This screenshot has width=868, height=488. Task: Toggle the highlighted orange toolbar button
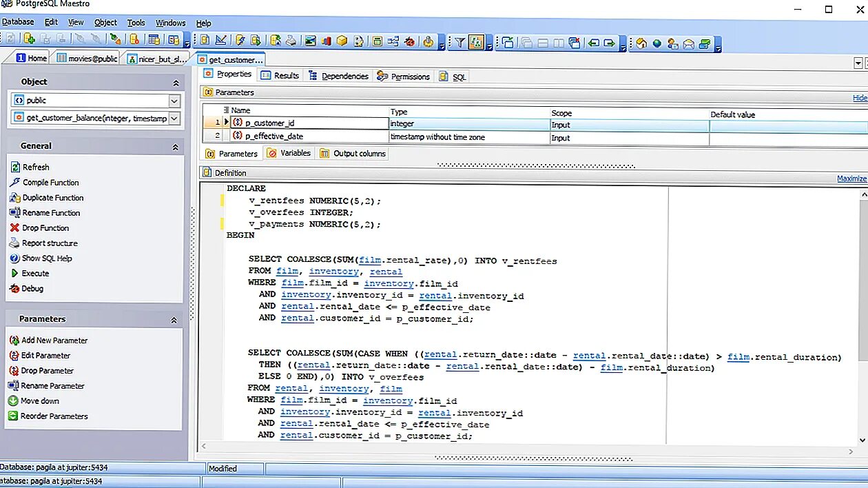(476, 43)
